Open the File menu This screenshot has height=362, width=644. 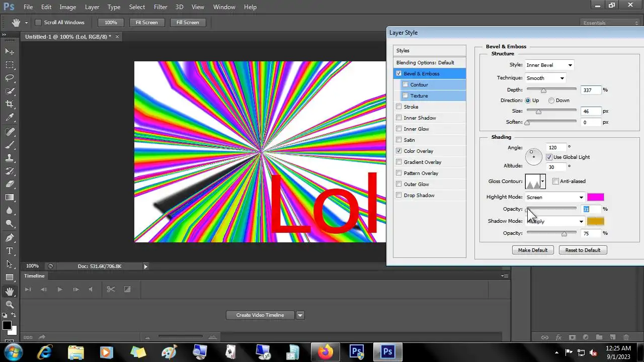tap(28, 7)
